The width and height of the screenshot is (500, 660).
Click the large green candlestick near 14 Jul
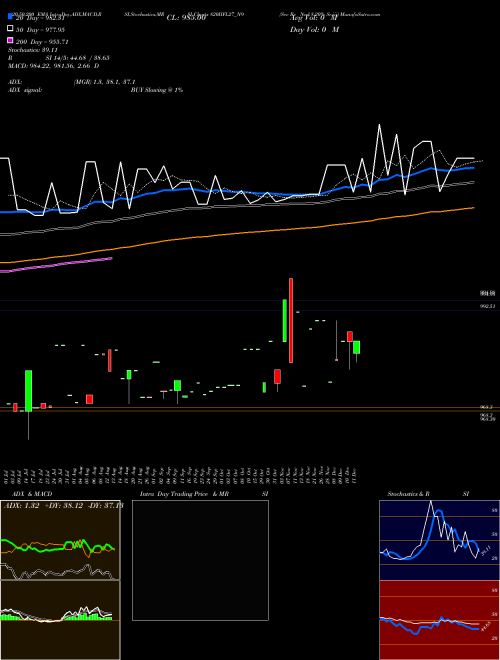[x=28, y=391]
